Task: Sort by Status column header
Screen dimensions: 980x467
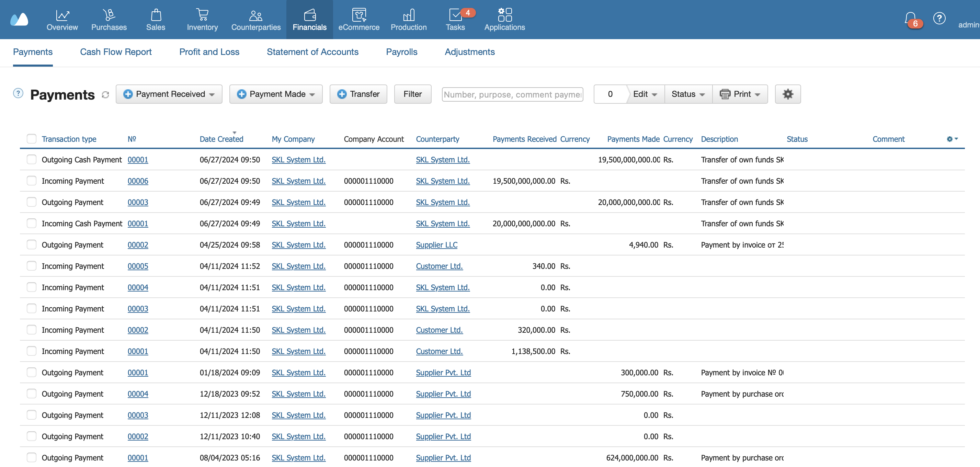Action: [797, 139]
